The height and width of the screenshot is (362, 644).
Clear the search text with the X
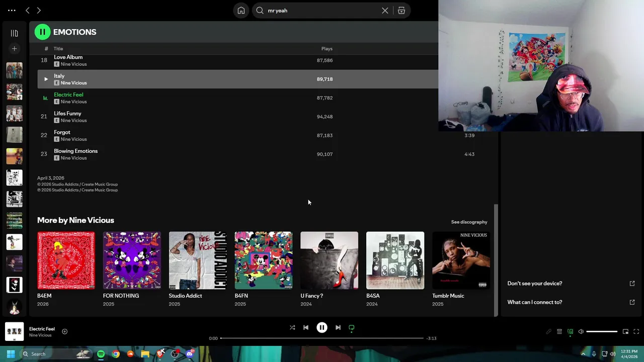click(x=385, y=11)
